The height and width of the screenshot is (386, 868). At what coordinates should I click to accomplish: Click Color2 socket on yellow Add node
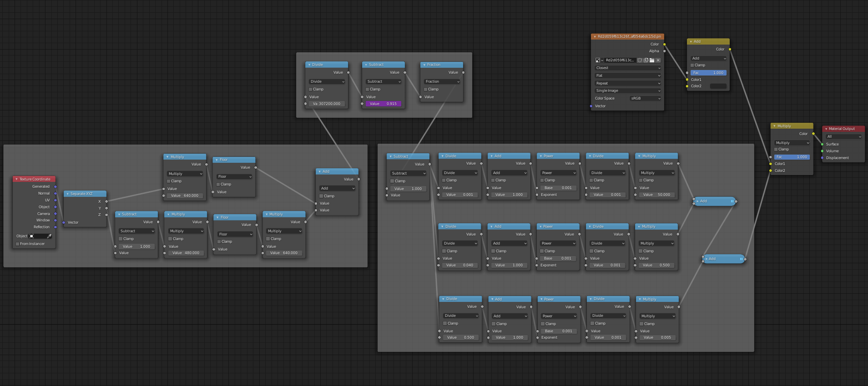click(687, 86)
